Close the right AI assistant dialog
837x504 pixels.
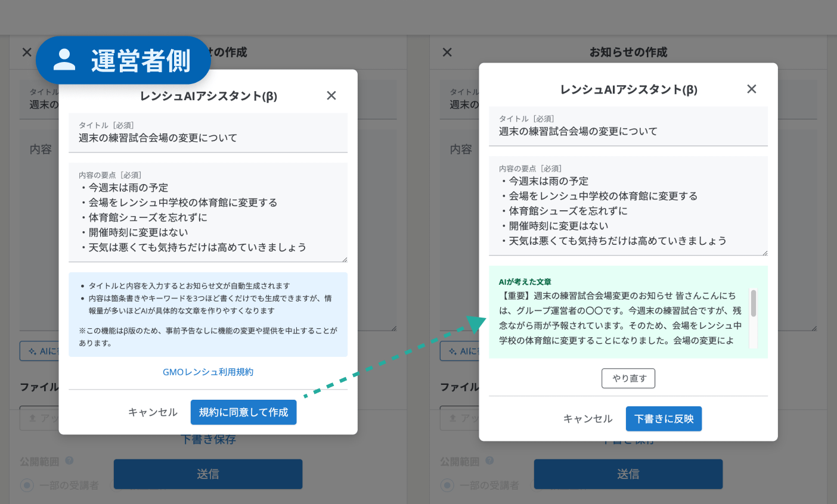[751, 89]
